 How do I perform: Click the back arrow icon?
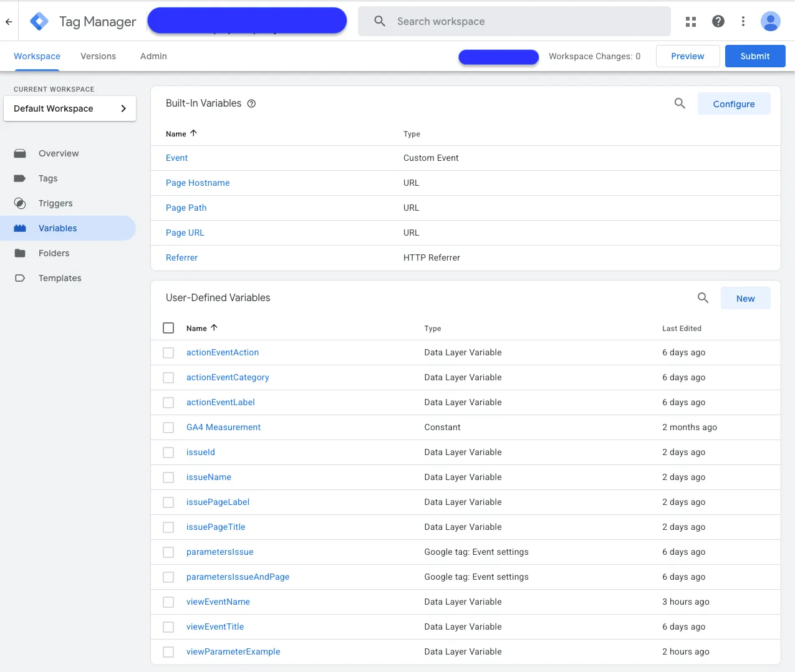(x=9, y=21)
